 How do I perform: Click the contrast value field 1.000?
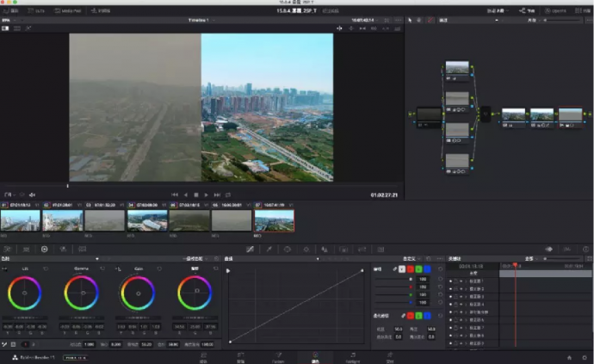[90, 344]
